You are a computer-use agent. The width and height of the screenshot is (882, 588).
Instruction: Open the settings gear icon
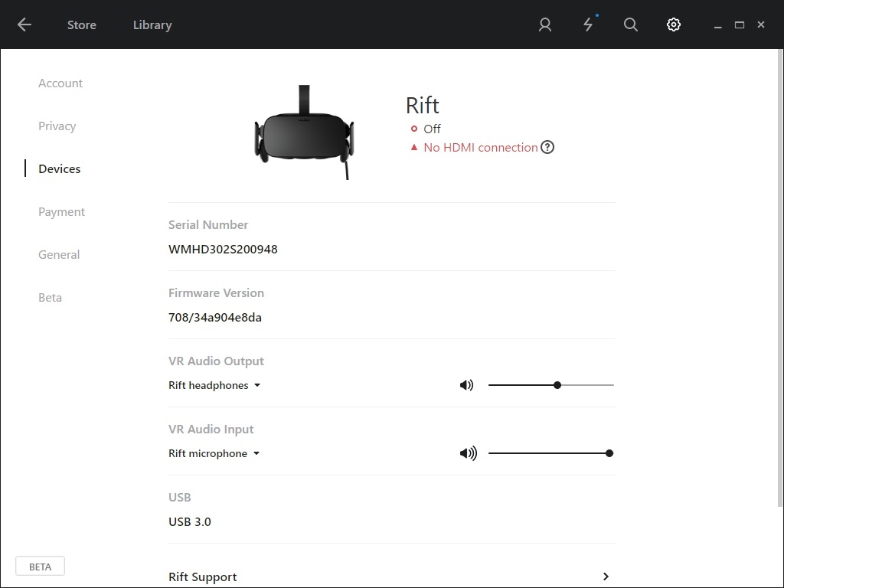coord(673,24)
